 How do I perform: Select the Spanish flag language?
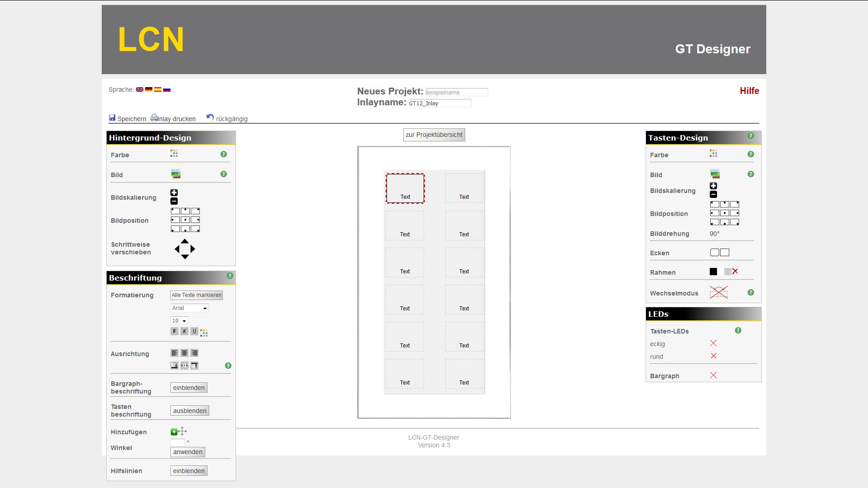pyautogui.click(x=158, y=89)
